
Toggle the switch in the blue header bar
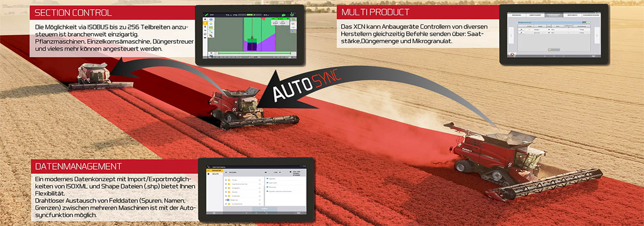point(587,22)
